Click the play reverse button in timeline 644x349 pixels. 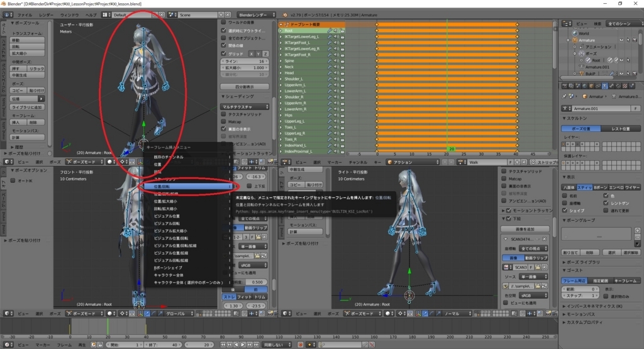click(236, 345)
